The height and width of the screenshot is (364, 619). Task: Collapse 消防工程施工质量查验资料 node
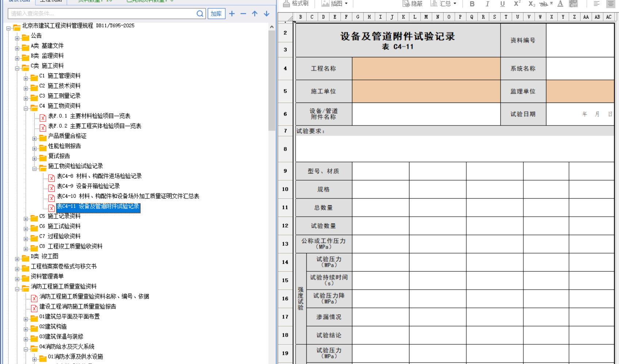pos(17,289)
